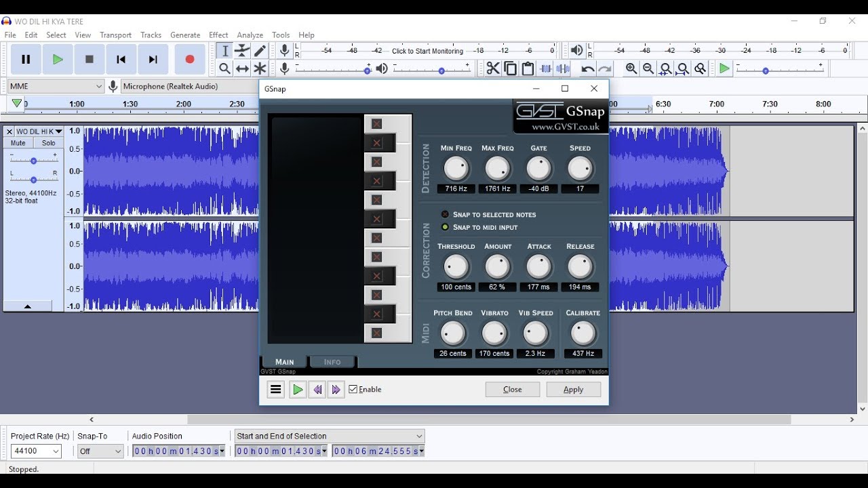
Task: Click the Close button in GSnap
Action: (513, 390)
